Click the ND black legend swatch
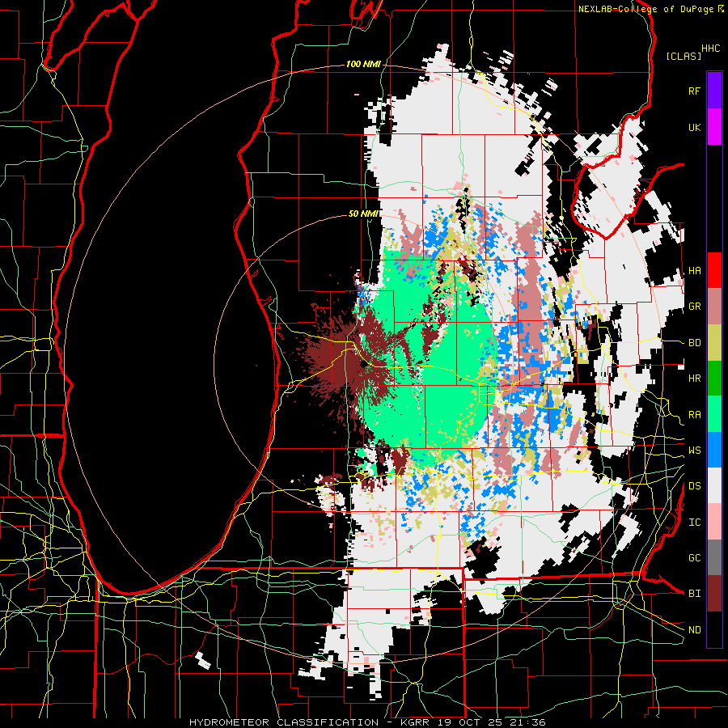The image size is (728, 728). click(714, 629)
